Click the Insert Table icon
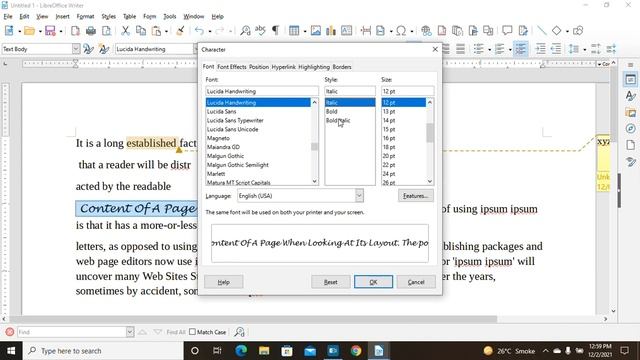This screenshot has height=360, width=640. pos(294,31)
